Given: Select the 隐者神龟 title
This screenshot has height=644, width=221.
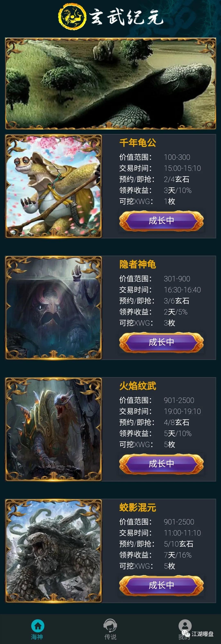Looking at the screenshot, I should click(x=138, y=264).
